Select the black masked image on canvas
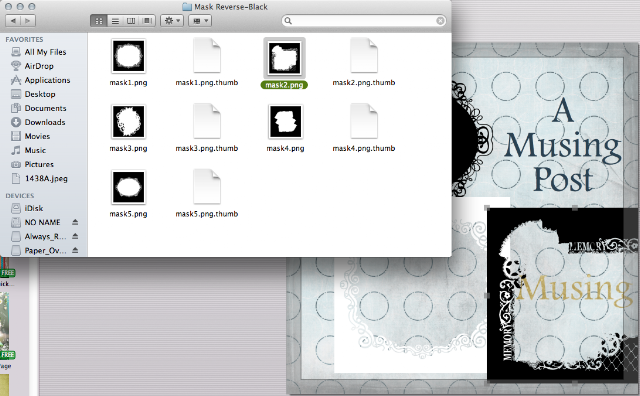Image resolution: width=640 pixels, height=396 pixels. [x=562, y=295]
